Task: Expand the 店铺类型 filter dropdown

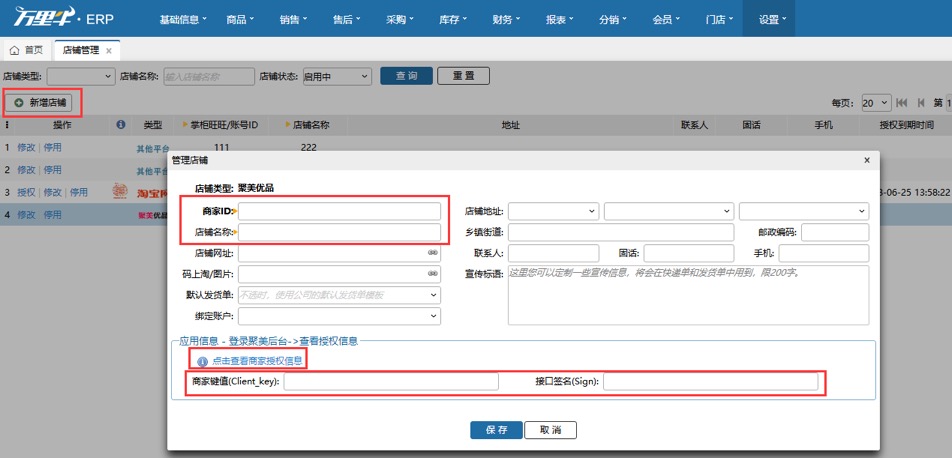Action: tap(81, 77)
